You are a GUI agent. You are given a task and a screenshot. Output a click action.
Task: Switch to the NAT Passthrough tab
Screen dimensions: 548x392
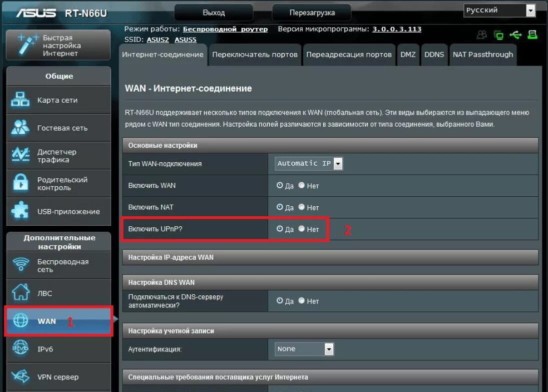(482, 55)
